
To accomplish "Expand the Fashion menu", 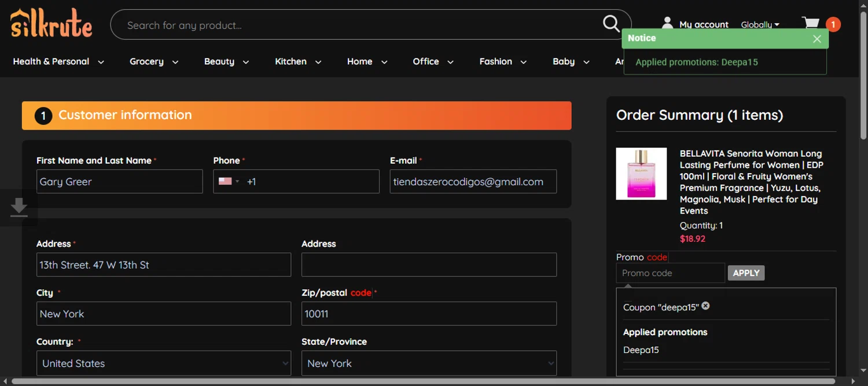I will [x=503, y=61].
